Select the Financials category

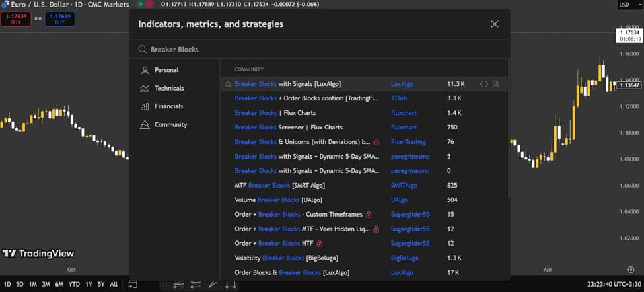point(168,106)
